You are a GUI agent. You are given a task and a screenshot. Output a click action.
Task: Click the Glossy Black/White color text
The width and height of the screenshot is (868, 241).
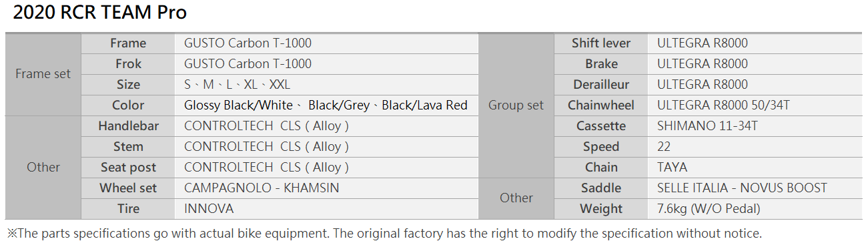239,105
